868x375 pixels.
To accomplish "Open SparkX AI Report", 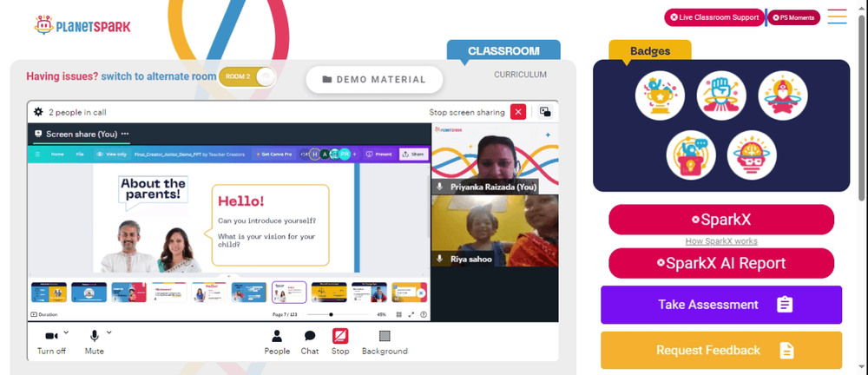I will click(x=721, y=263).
